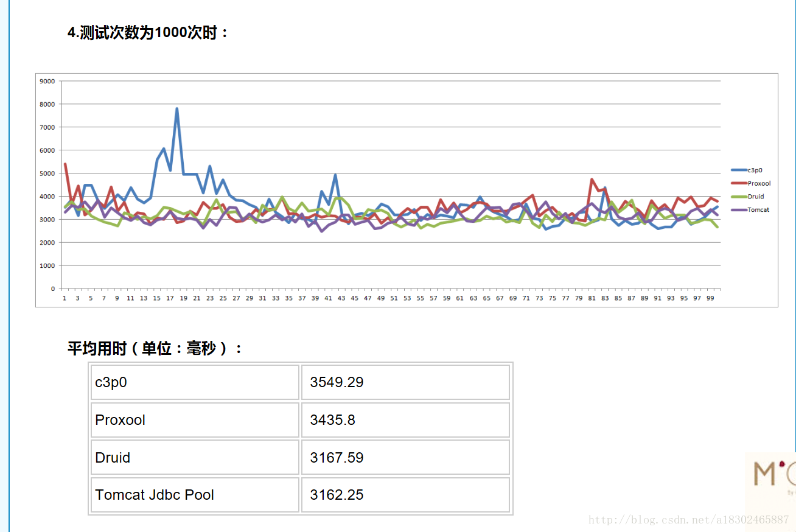Open the line chart image
The image size is (796, 532).
point(407,190)
